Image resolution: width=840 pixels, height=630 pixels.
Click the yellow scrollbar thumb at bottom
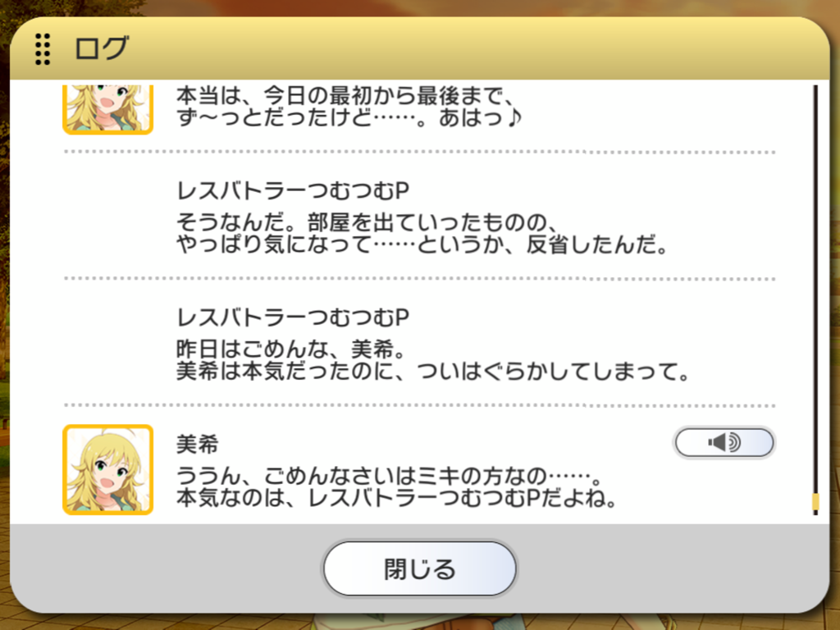pyautogui.click(x=816, y=503)
